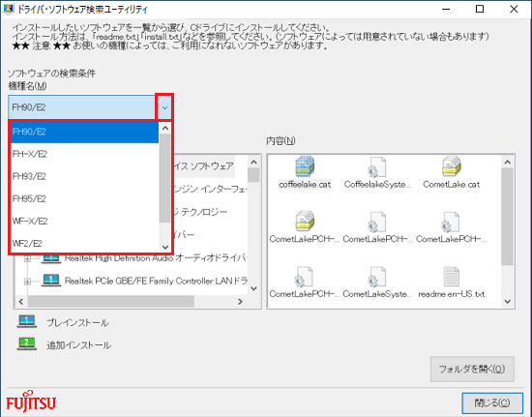
Task: Choose FH93/E2 from the model list
Action: [x=84, y=176]
